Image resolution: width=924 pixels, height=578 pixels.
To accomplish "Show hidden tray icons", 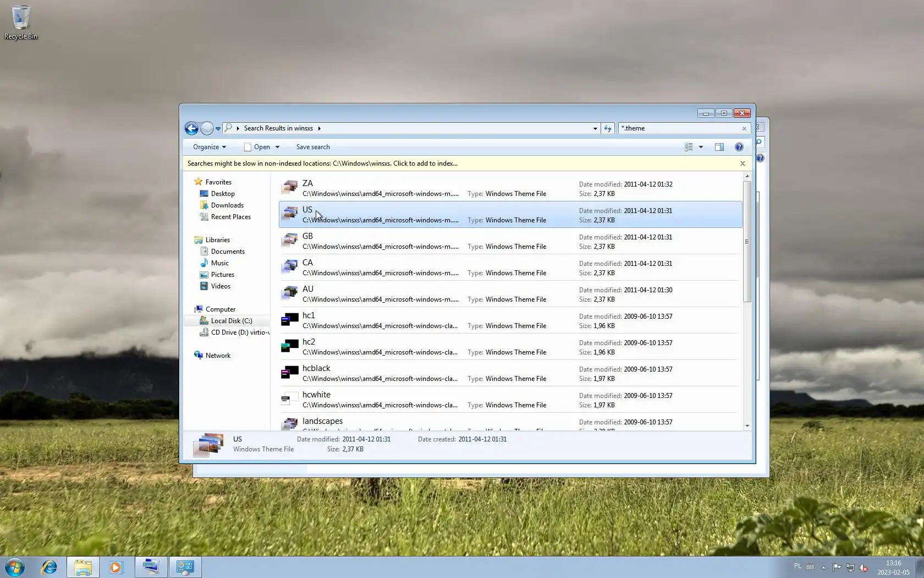I will click(x=823, y=567).
